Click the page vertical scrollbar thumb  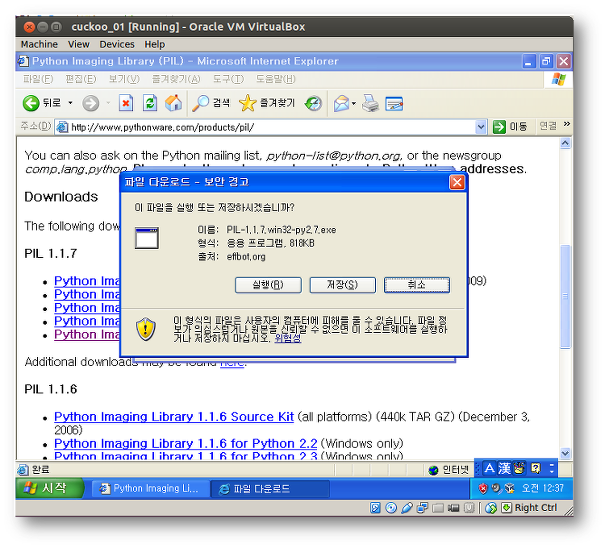[x=565, y=296]
